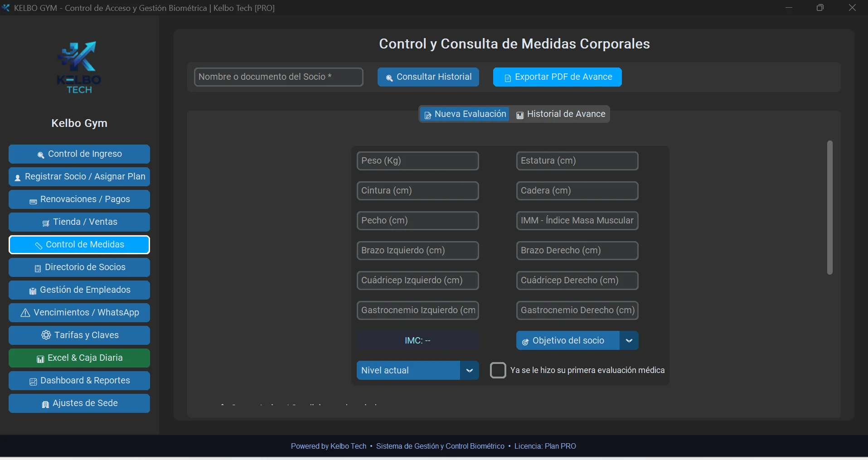Click the form's vertical scrollbar
The width and height of the screenshot is (868, 460).
(830, 208)
